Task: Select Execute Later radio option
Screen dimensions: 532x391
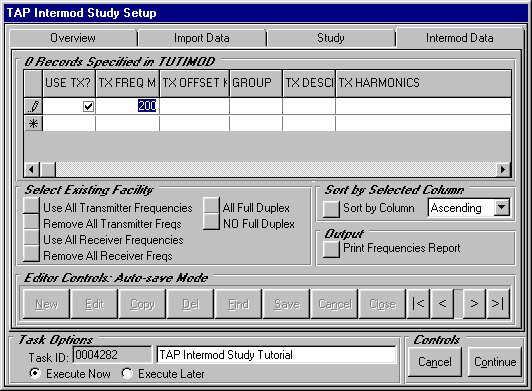Action: point(127,373)
